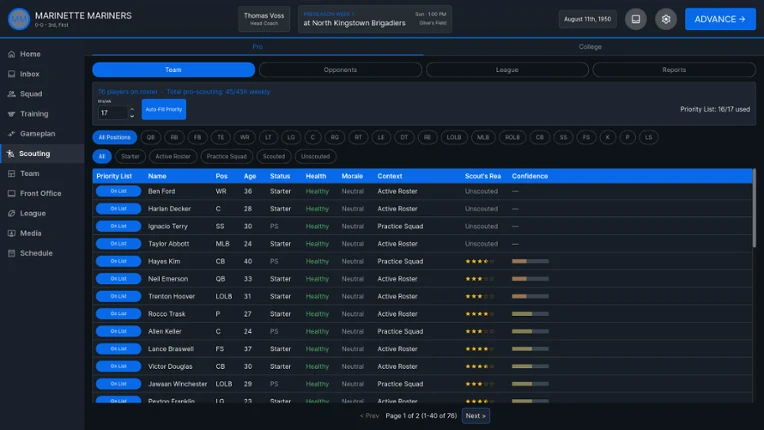This screenshot has height=430, width=764.
Task: Open the Opponents tab
Action: [340, 70]
